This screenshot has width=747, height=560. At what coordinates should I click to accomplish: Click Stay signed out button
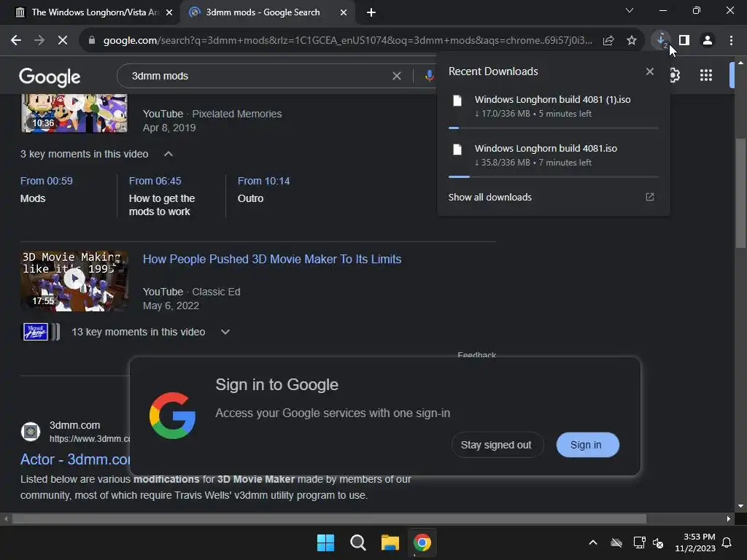pyautogui.click(x=496, y=445)
